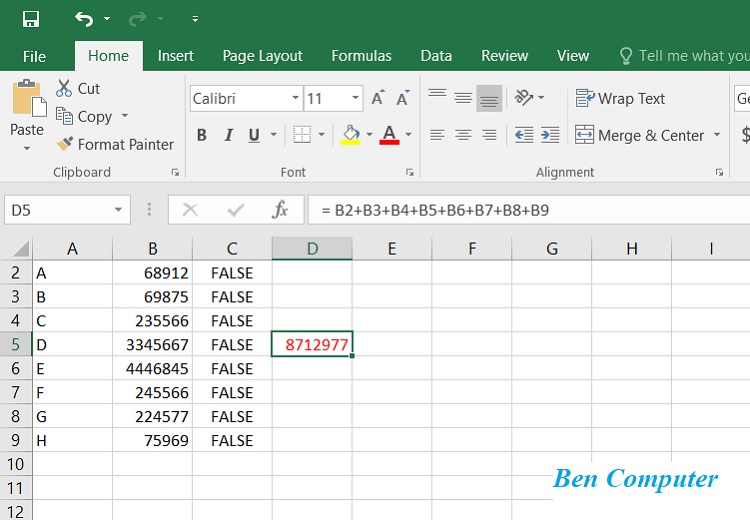Click the Borders icon
This screenshot has height=520, width=750.
coord(302,135)
